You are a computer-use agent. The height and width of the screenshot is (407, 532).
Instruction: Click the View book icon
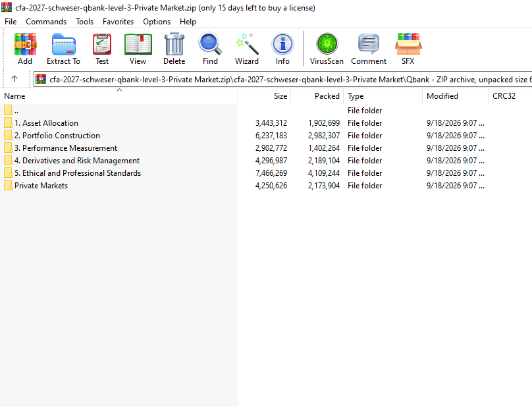(138, 49)
